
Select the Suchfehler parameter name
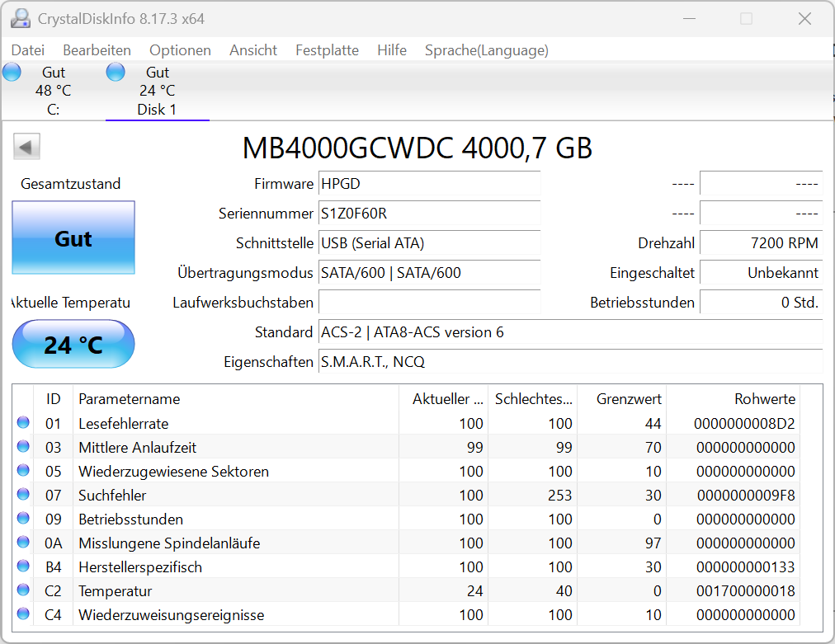(x=112, y=496)
